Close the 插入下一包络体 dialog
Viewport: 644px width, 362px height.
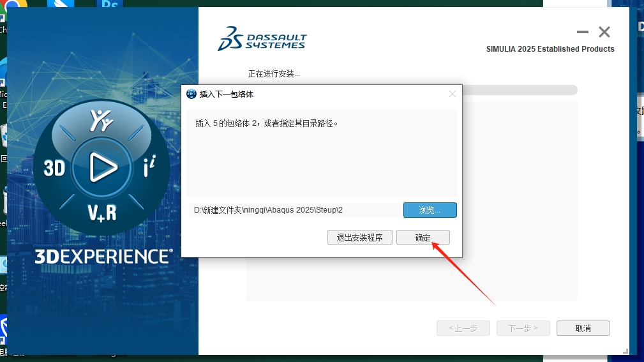pyautogui.click(x=453, y=94)
